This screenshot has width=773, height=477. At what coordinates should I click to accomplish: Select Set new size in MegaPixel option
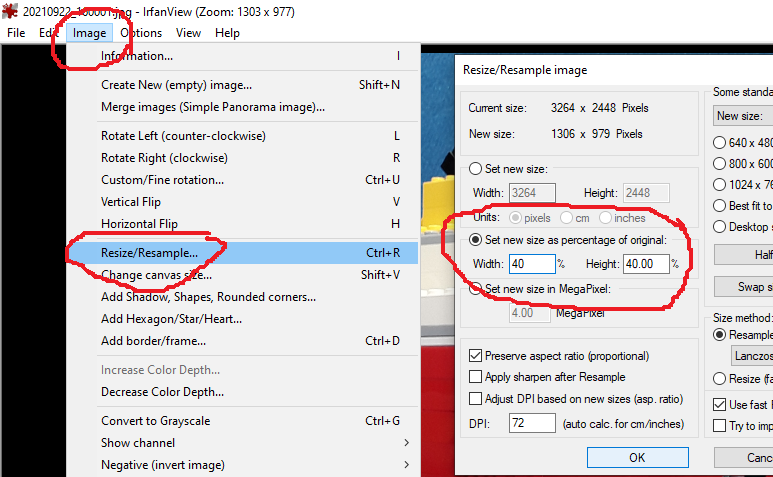pos(475,290)
